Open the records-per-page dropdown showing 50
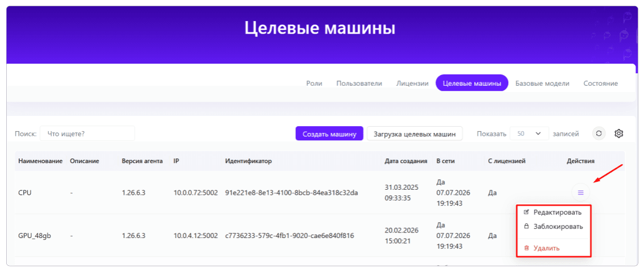Screen dimensions: 644x271 click(529, 134)
